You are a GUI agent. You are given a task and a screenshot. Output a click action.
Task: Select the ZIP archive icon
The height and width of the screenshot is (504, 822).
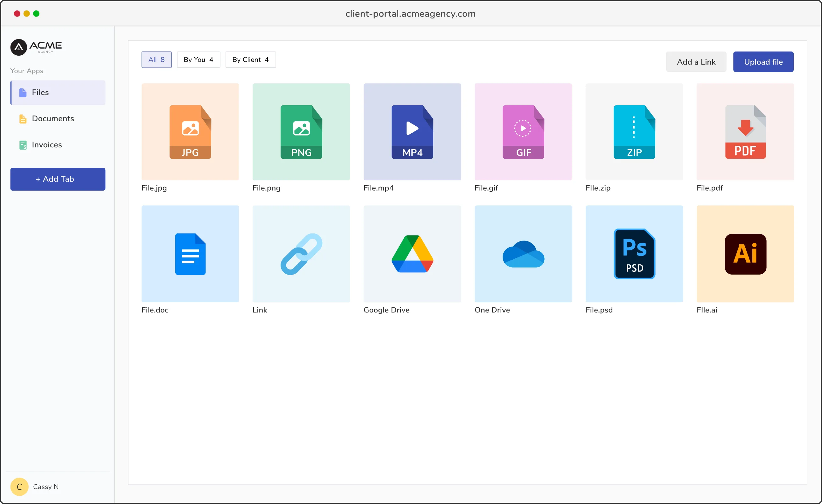635,132
